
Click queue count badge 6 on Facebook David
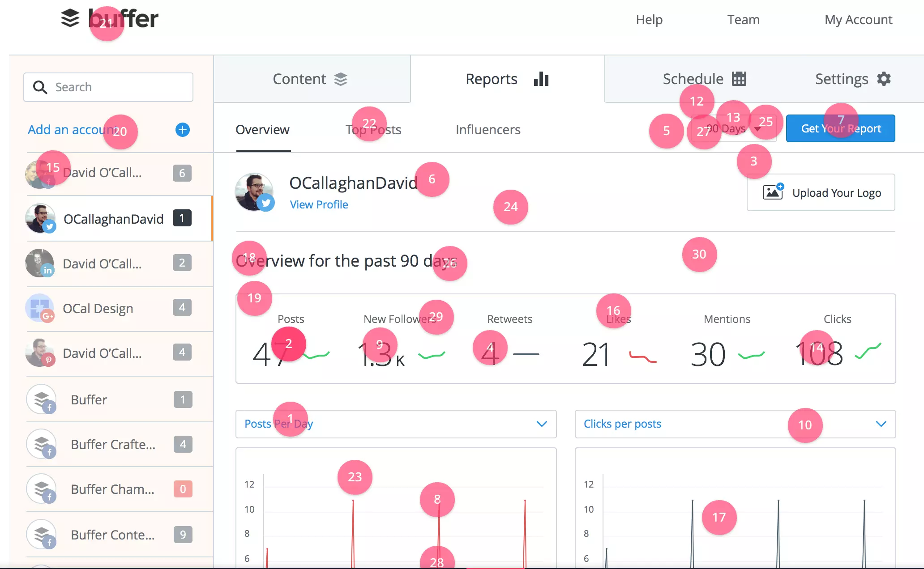[182, 173]
